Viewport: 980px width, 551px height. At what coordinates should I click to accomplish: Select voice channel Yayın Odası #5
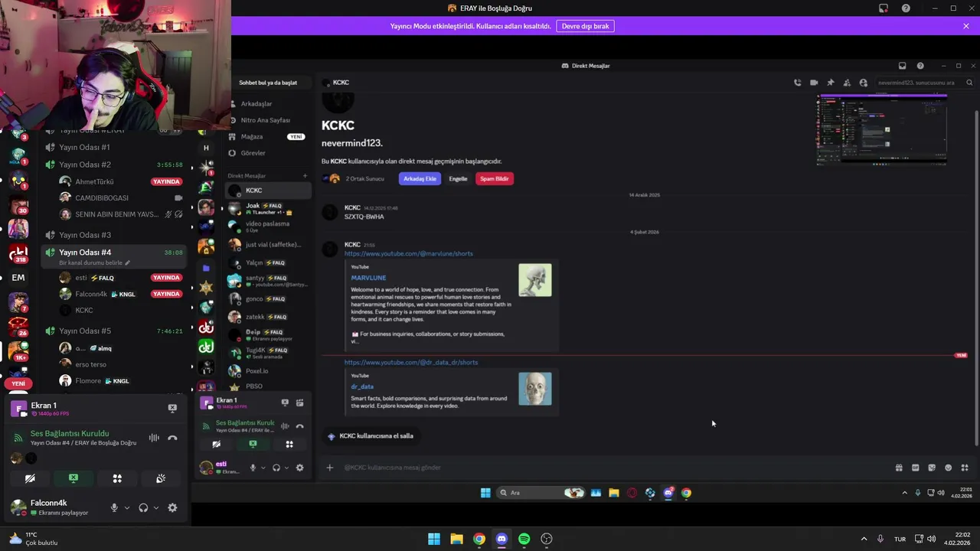[x=85, y=331]
